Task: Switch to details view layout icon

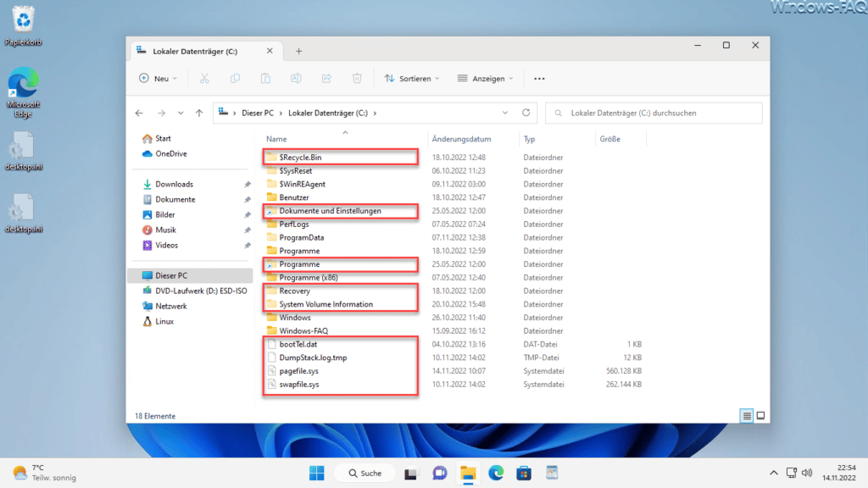Action: pyautogui.click(x=747, y=415)
